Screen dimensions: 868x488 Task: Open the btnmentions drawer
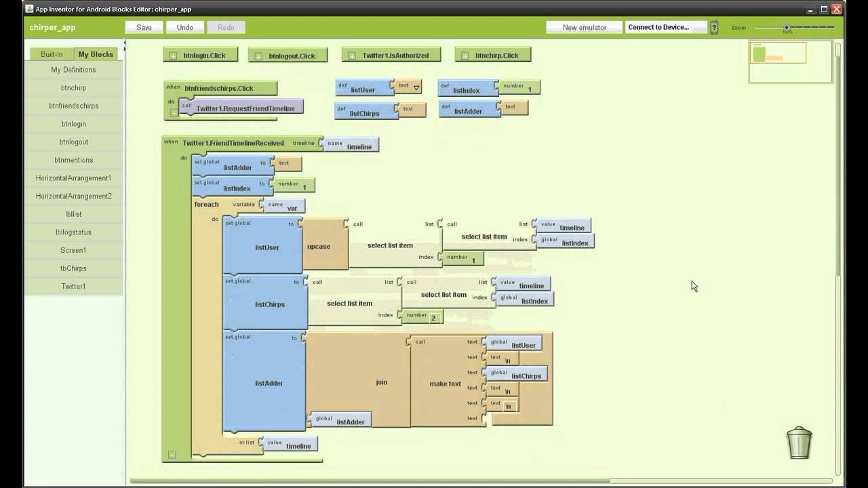(73, 160)
